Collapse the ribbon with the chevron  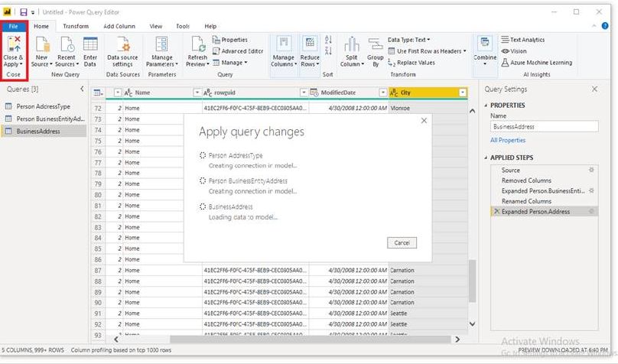point(594,26)
